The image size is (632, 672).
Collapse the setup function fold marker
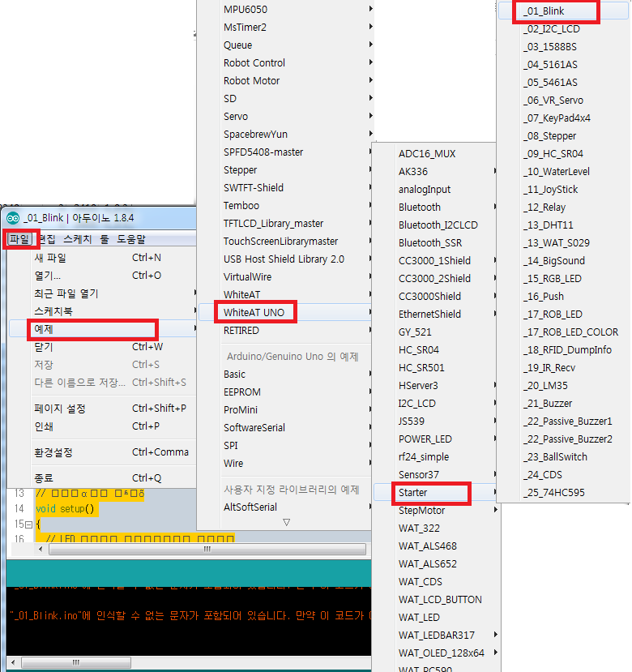(x=29, y=524)
